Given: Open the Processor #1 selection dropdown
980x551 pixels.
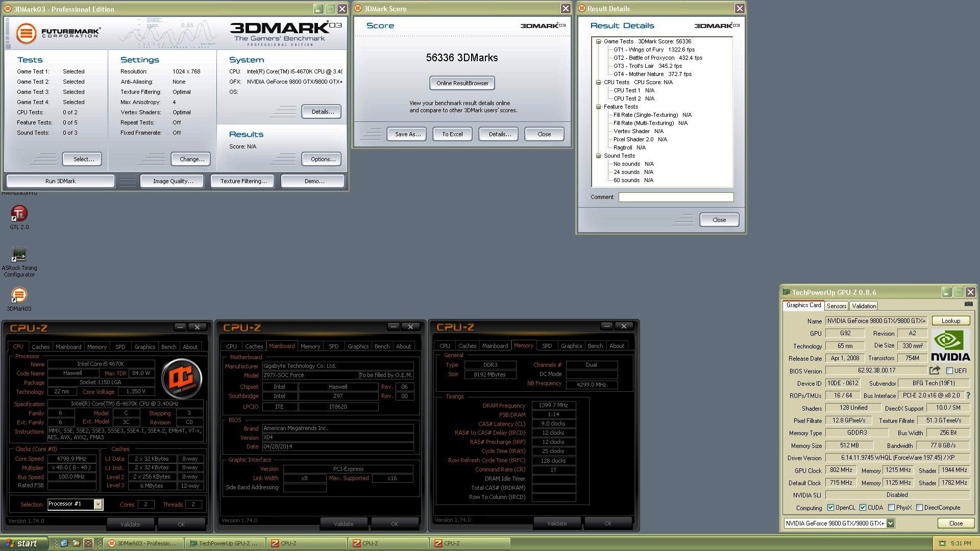Looking at the screenshot, I should pyautogui.click(x=98, y=504).
